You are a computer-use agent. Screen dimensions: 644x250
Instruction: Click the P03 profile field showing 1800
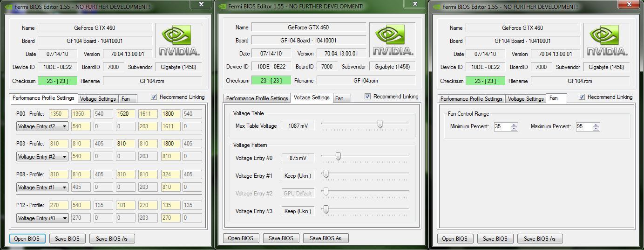170,144
